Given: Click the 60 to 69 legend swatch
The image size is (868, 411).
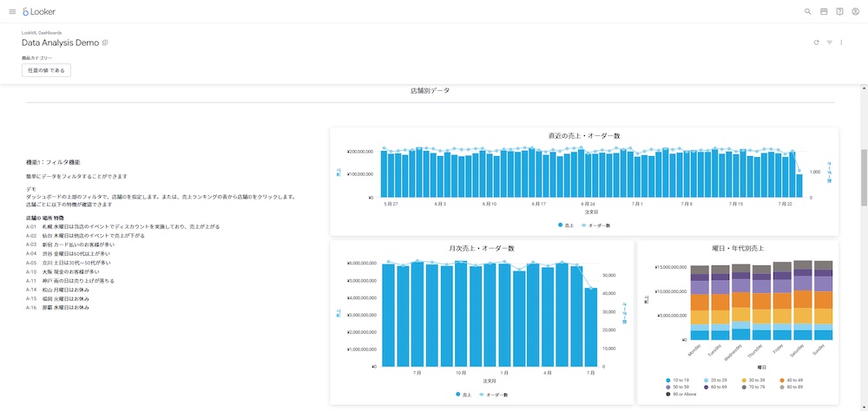Looking at the screenshot, I should [x=707, y=388].
